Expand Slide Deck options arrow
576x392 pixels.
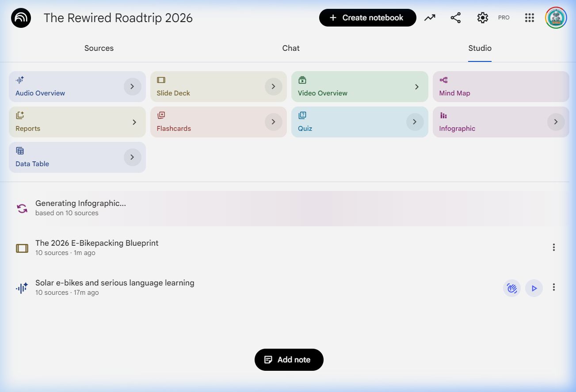tap(273, 87)
